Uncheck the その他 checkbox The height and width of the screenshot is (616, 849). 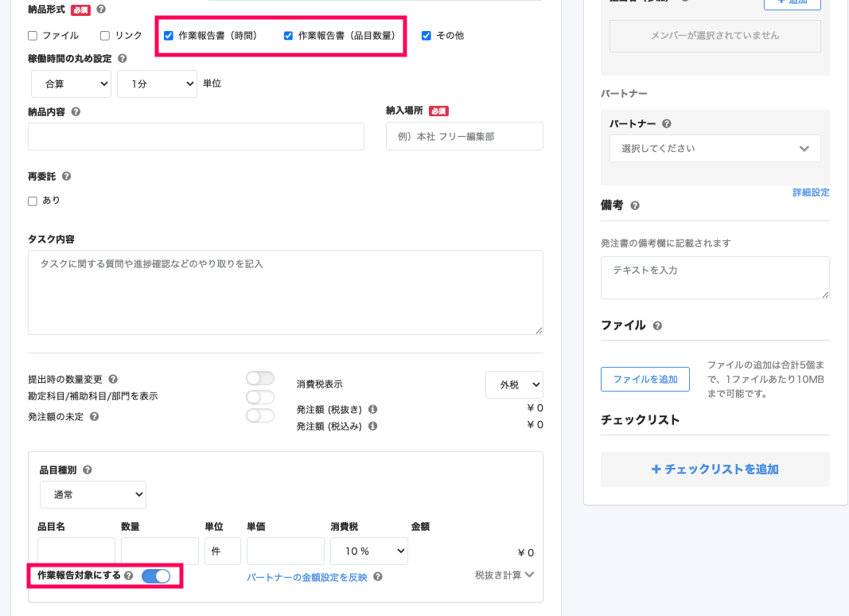click(x=426, y=36)
